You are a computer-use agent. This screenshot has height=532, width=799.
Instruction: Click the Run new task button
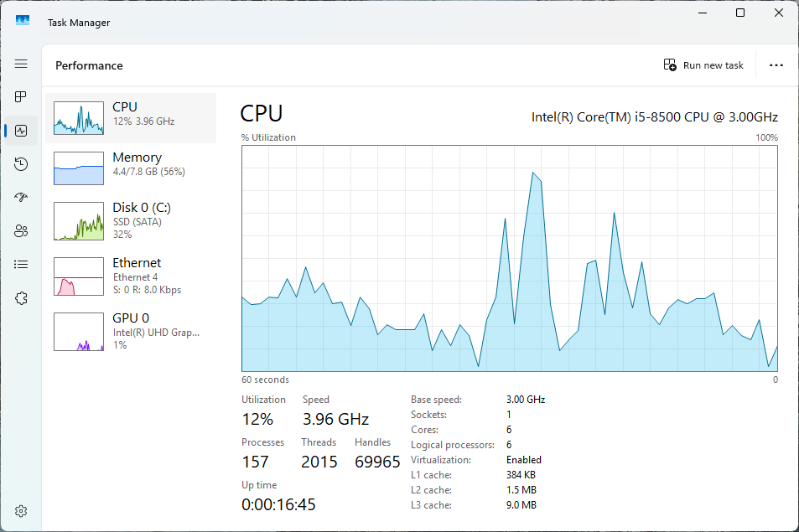(x=703, y=65)
